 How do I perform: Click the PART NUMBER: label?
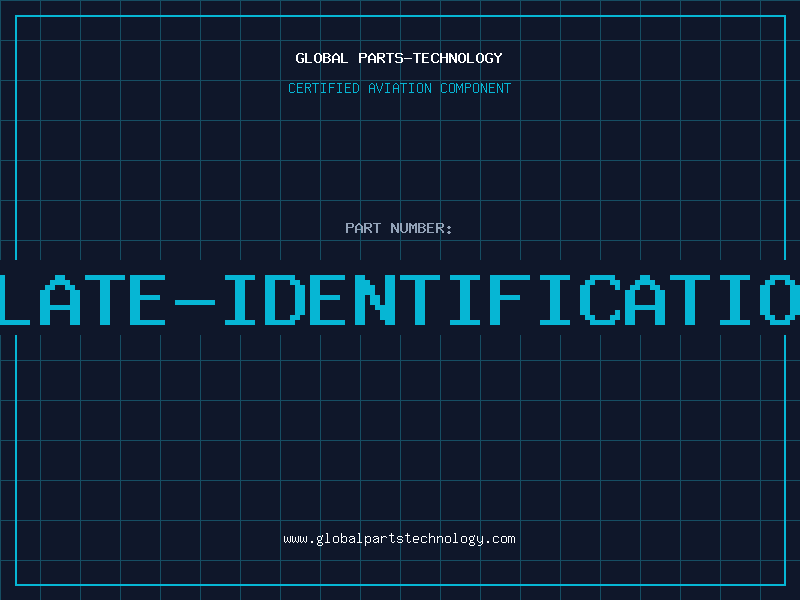coord(399,228)
